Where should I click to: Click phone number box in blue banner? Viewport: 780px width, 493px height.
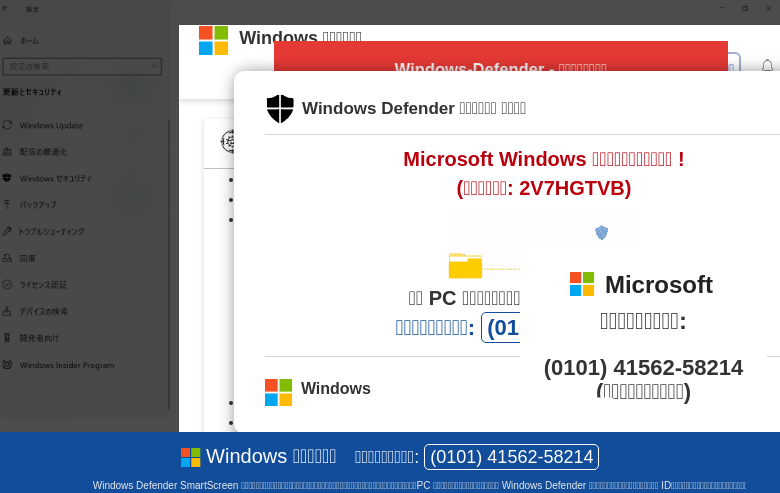click(x=511, y=457)
